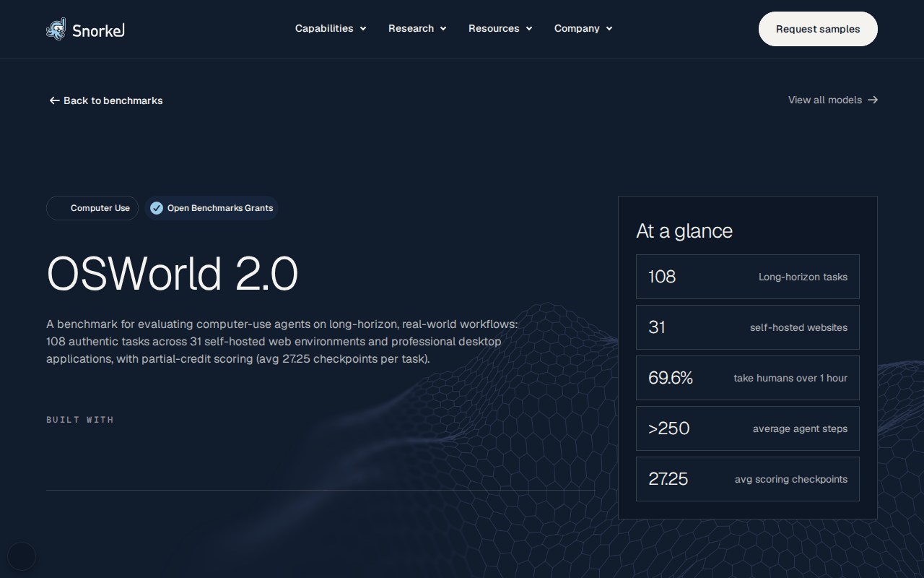Click the average agent steps label
Viewport: 924px width, 578px height.
point(800,428)
